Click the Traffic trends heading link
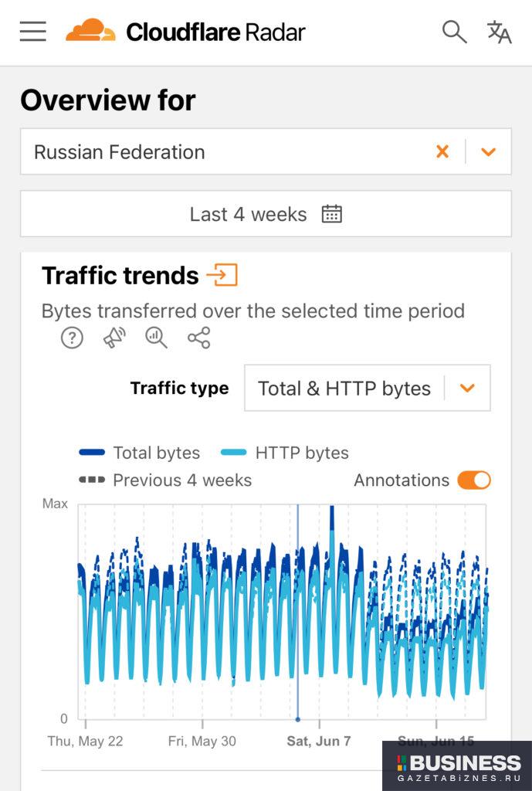 tap(120, 275)
